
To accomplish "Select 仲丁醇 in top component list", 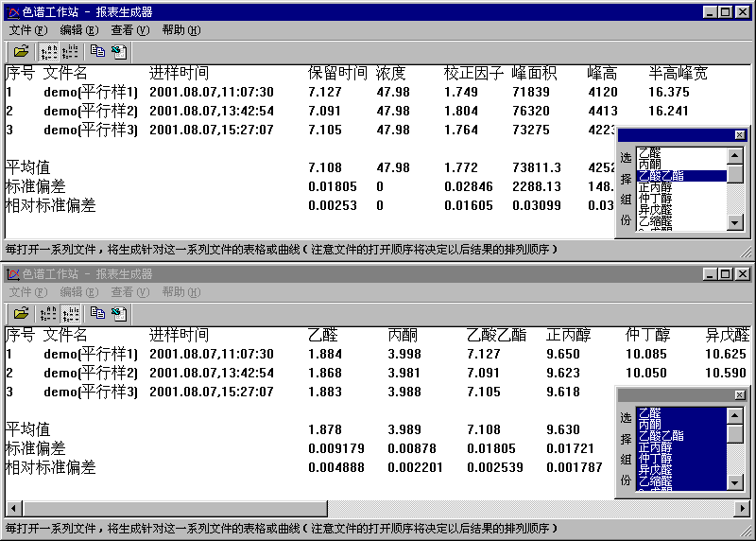I will click(x=681, y=199).
